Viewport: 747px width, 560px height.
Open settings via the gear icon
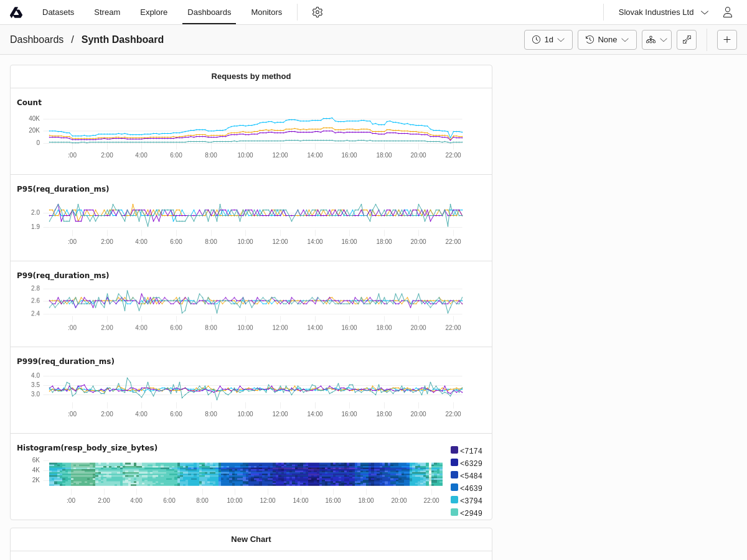317,12
